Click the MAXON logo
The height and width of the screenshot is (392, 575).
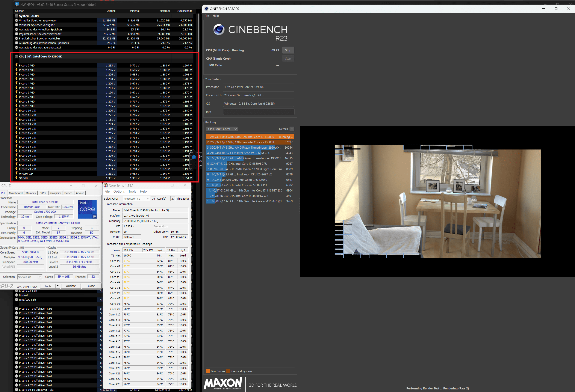point(223,383)
